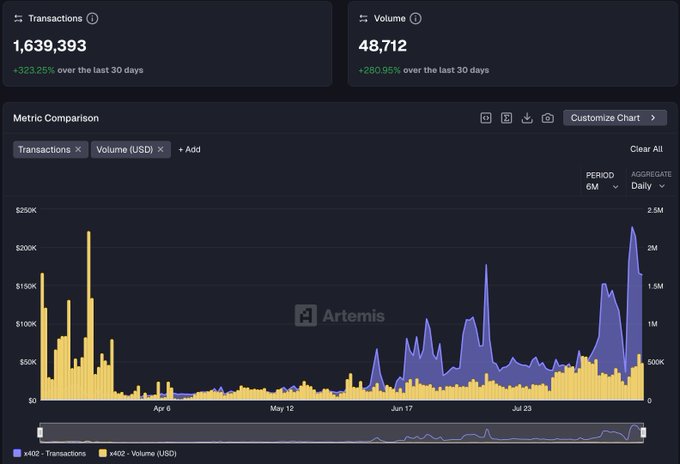Grab the left range slider handle
The height and width of the screenshot is (464, 680).
(40, 432)
